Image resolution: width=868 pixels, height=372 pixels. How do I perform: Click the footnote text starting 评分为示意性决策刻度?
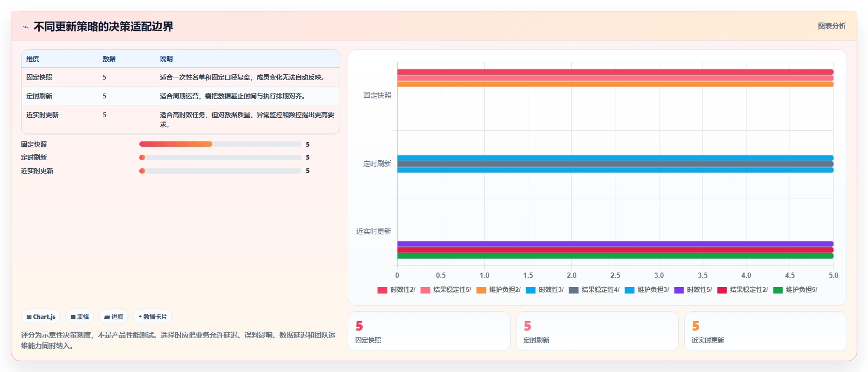coord(178,340)
